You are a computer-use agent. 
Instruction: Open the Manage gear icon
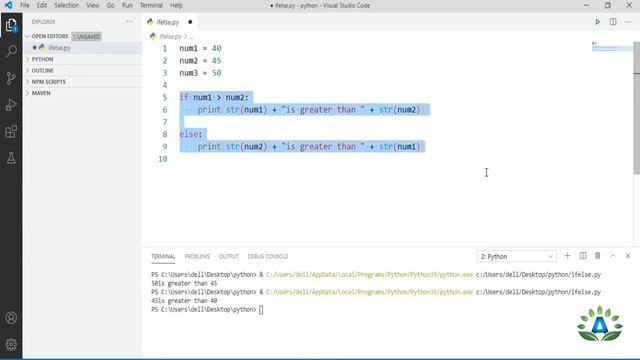pos(11,344)
